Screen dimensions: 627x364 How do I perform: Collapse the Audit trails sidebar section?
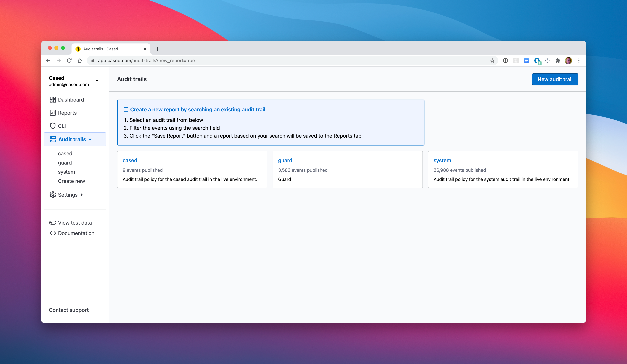pos(90,139)
